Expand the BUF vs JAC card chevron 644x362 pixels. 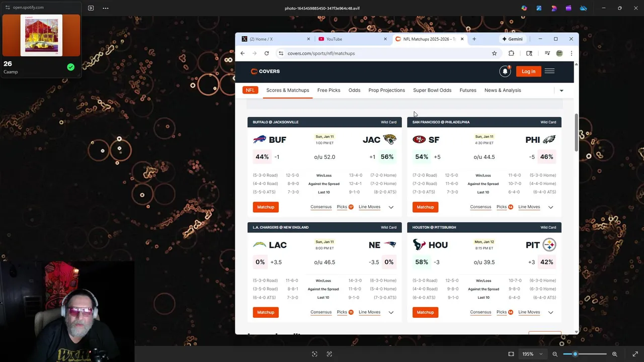pos(391,207)
